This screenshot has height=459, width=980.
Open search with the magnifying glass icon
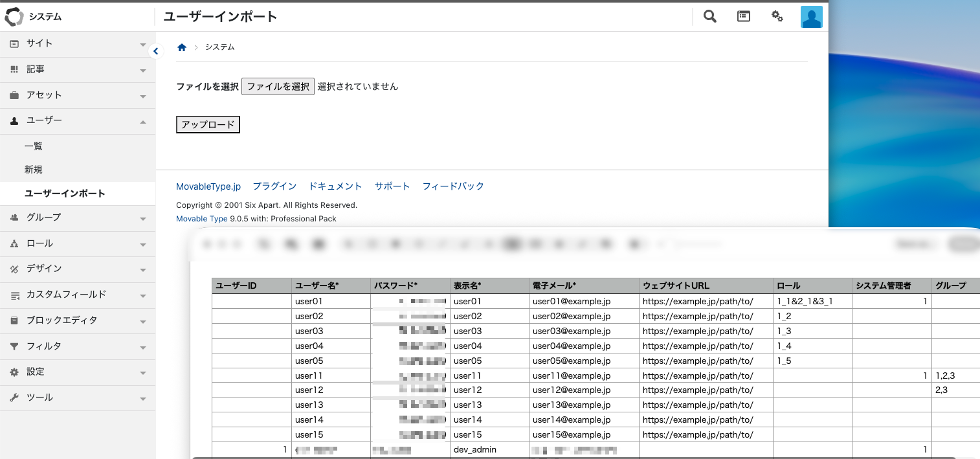click(x=709, y=16)
